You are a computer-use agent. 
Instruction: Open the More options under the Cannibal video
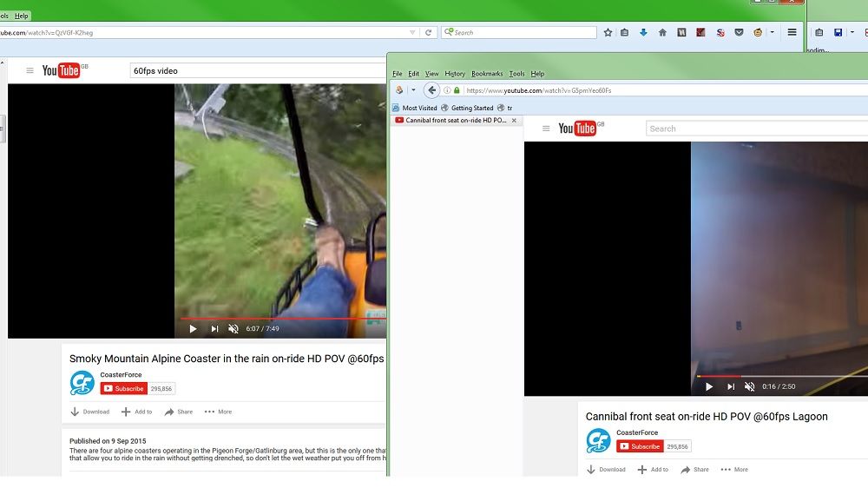734,470
